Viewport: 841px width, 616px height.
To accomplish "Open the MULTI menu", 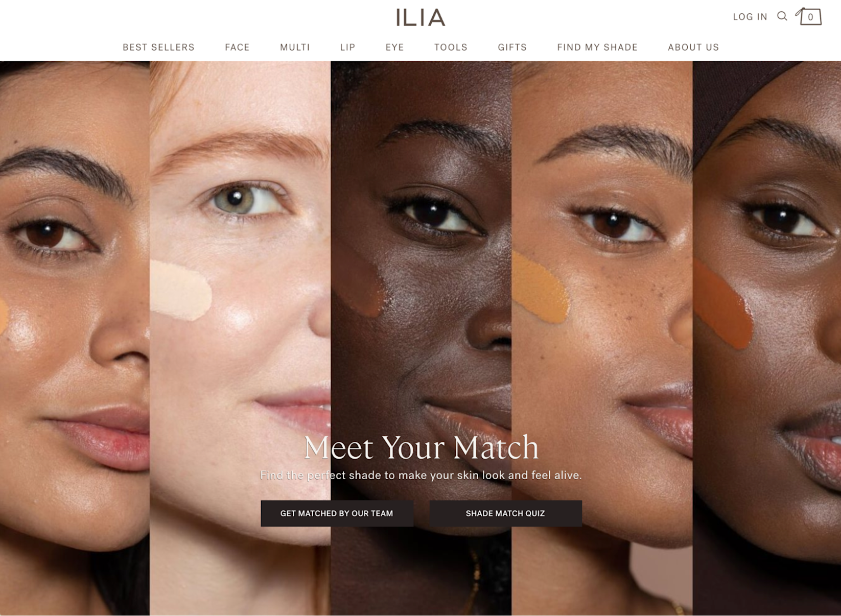I will click(295, 47).
